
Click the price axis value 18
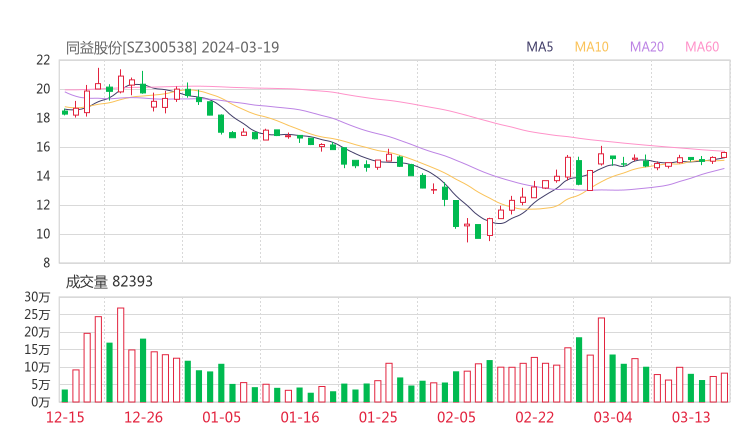point(43,118)
